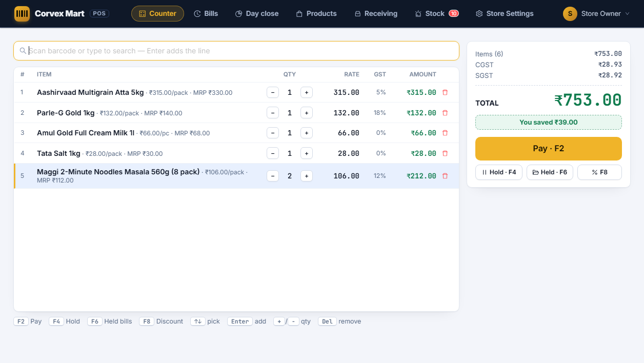This screenshot has height=363, width=644.
Task: Select the Amul Gold Full Cream Milk name
Action: click(x=86, y=133)
